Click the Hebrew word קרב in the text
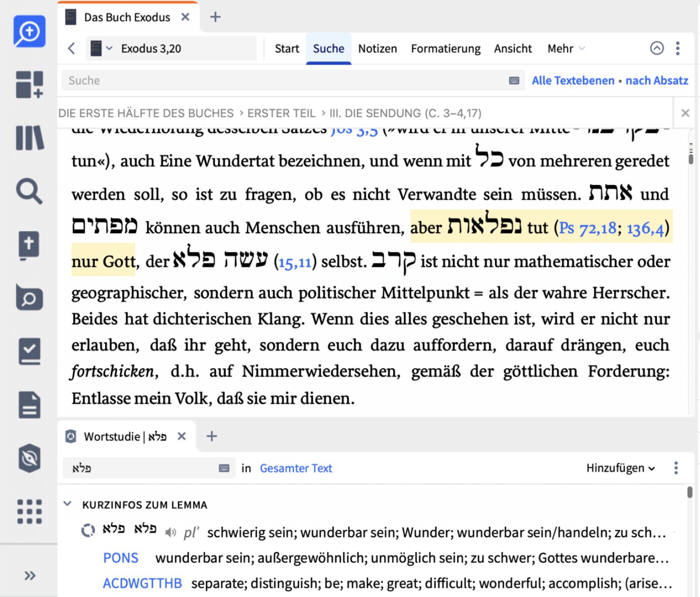The height and width of the screenshot is (597, 700). [x=394, y=260]
